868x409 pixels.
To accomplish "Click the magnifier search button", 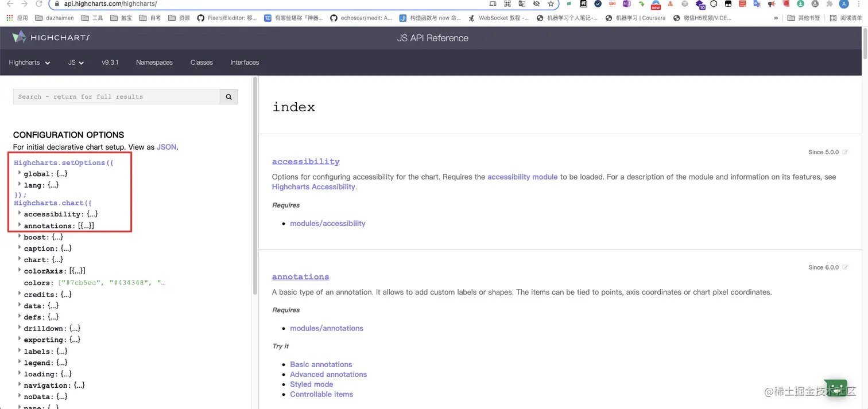I will (x=229, y=96).
